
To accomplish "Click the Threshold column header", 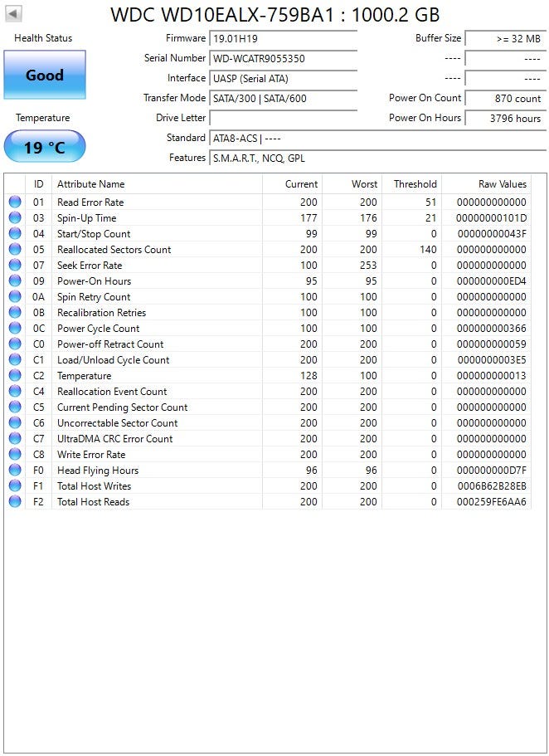I will (x=411, y=184).
